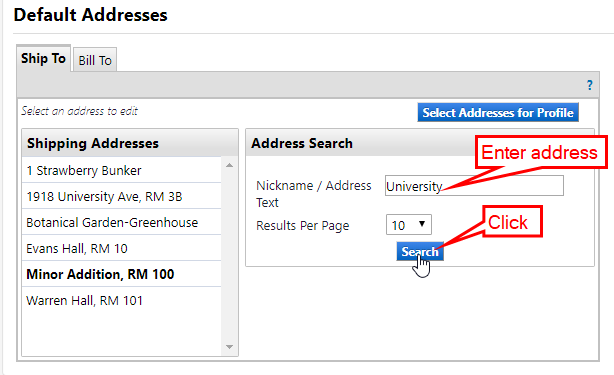Focus the Nickname / Address Text field
This screenshot has height=375, width=614.
coord(474,186)
